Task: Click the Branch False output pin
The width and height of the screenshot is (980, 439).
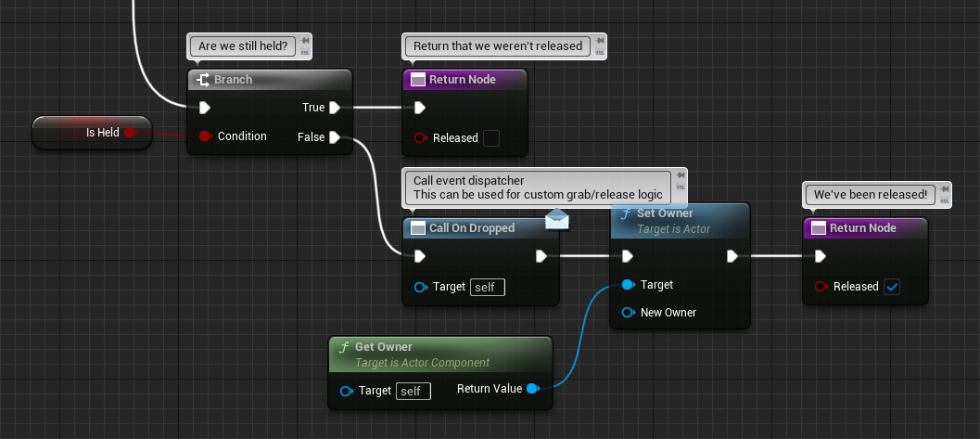Action: [335, 137]
